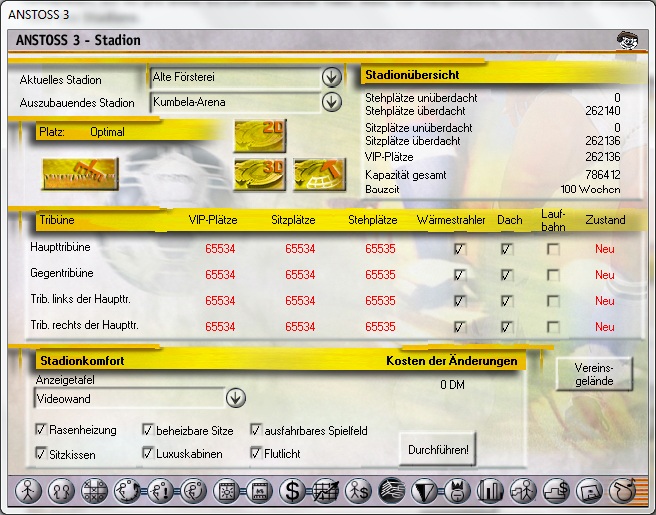Toggle beheizbare Sitze option
Image resolution: width=656 pixels, height=515 pixels.
pos(147,430)
